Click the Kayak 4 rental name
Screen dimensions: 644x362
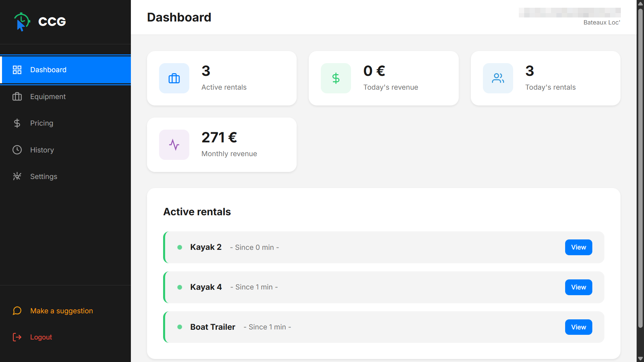tap(206, 287)
